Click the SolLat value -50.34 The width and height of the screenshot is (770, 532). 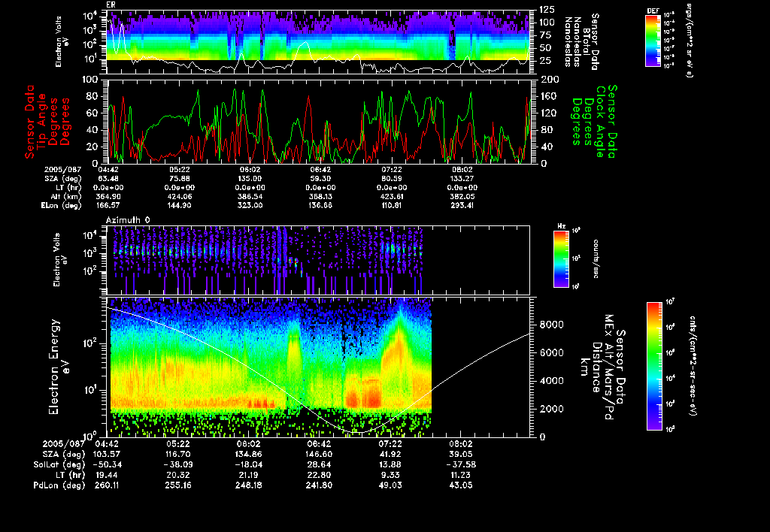(x=107, y=465)
